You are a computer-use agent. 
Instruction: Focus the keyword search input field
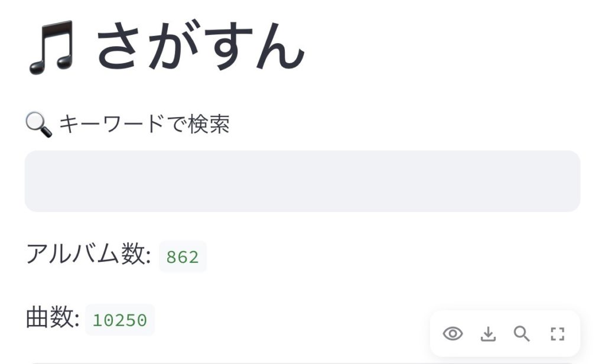pyautogui.click(x=302, y=181)
